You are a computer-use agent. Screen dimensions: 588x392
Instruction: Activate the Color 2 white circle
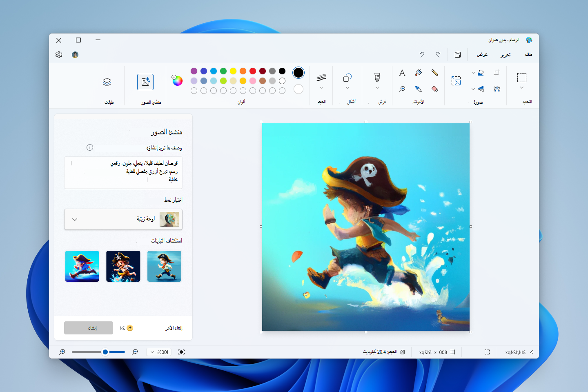click(298, 89)
